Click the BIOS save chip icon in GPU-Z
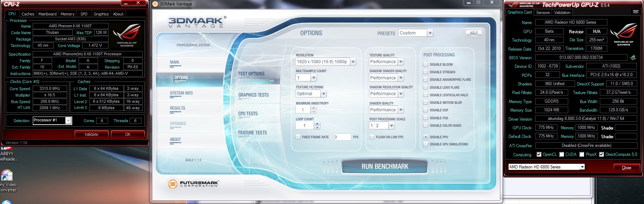Image resolution: width=644 pixels, height=204 pixels. point(633,57)
